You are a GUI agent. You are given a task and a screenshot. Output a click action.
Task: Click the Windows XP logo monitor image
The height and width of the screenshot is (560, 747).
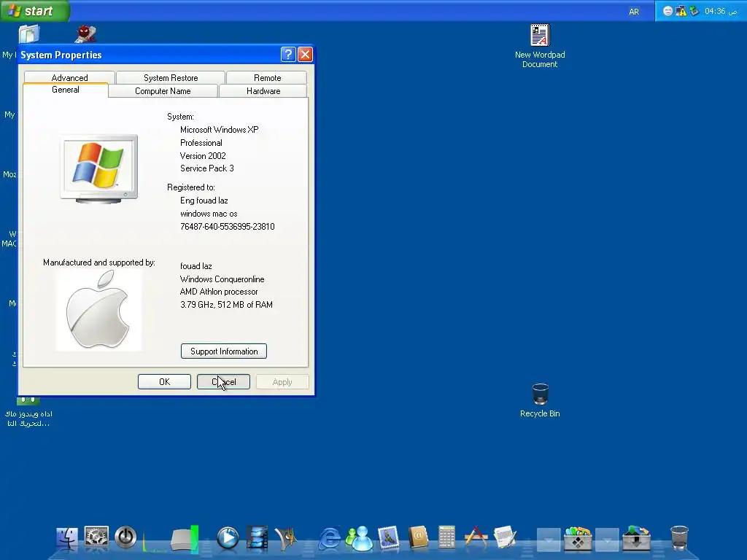pos(98,168)
